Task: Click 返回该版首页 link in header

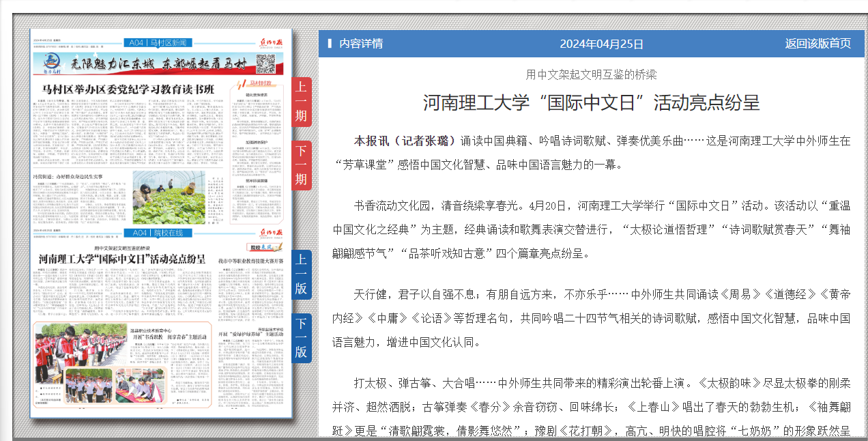Action: click(818, 44)
